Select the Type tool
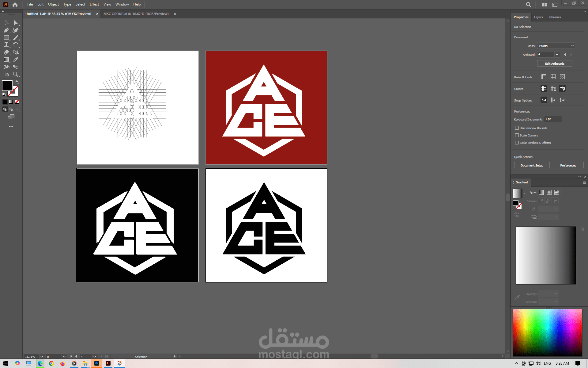 click(6, 45)
